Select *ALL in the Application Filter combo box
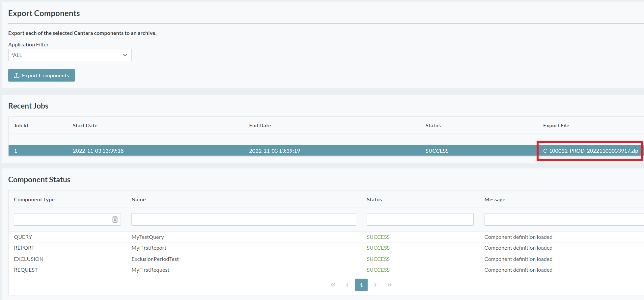This screenshot has height=300, width=644. 49,55
